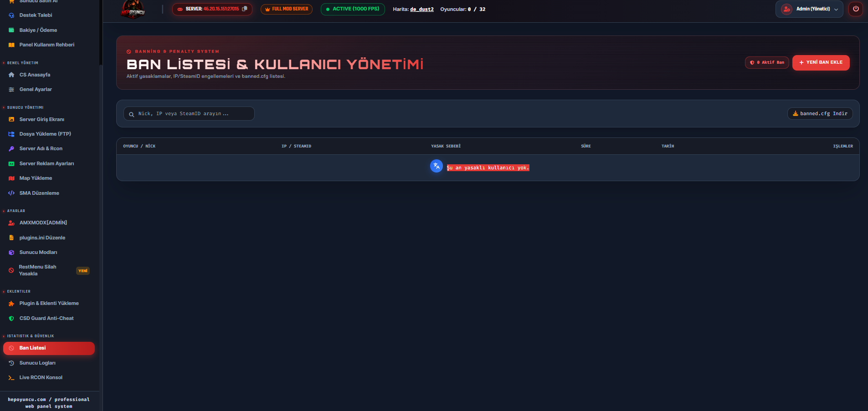The width and height of the screenshot is (868, 411).
Task: Click the search magnifier icon
Action: click(x=131, y=114)
